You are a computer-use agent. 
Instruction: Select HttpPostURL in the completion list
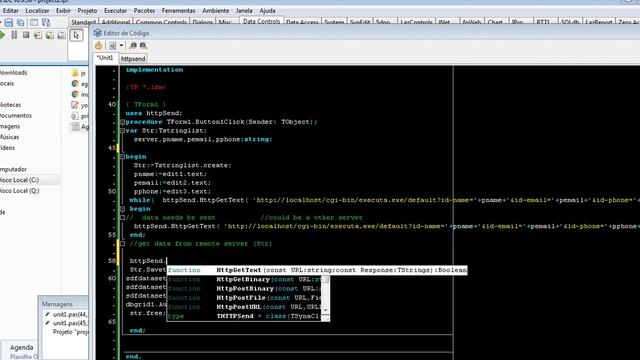tap(244, 307)
